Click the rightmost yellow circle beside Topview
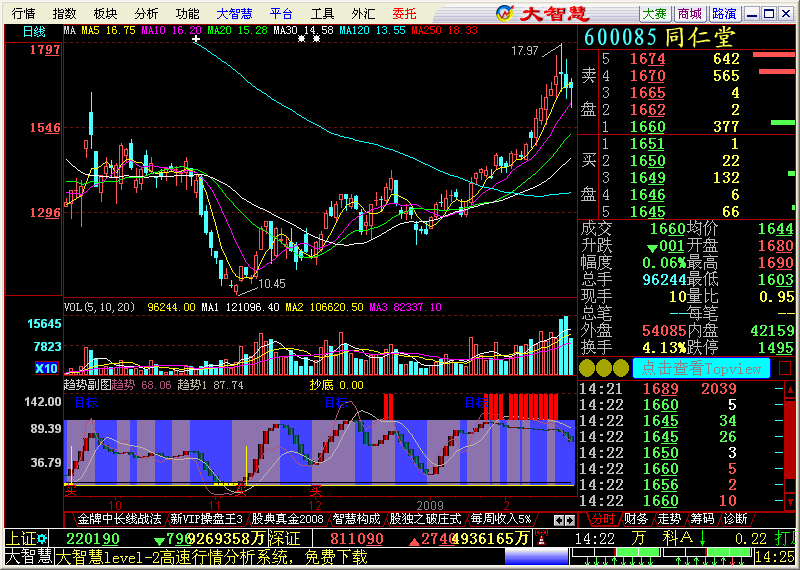 (620, 368)
